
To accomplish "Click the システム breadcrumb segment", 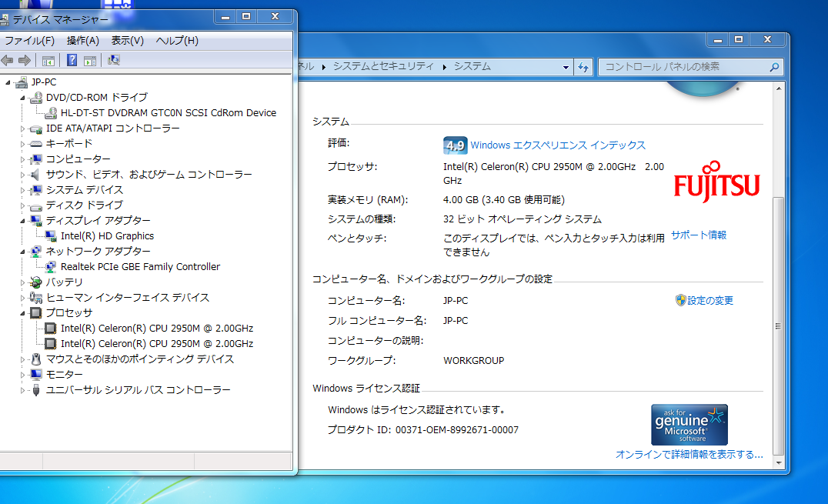I will [472, 67].
